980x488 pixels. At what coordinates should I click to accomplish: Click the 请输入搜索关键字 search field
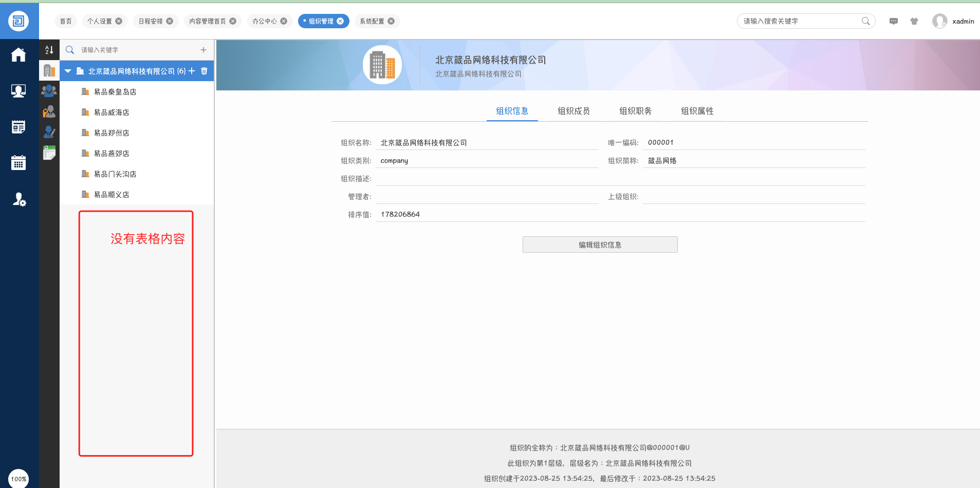point(799,21)
